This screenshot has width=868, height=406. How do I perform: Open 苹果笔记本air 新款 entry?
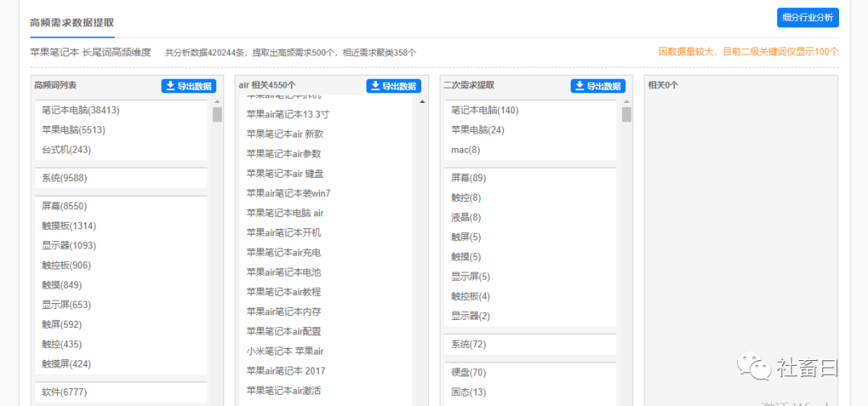[285, 133]
